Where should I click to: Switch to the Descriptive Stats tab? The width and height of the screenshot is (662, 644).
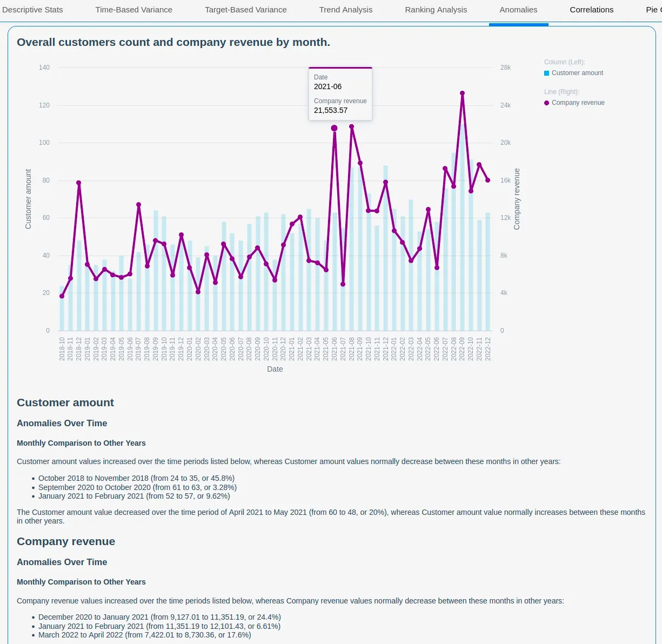pos(32,10)
